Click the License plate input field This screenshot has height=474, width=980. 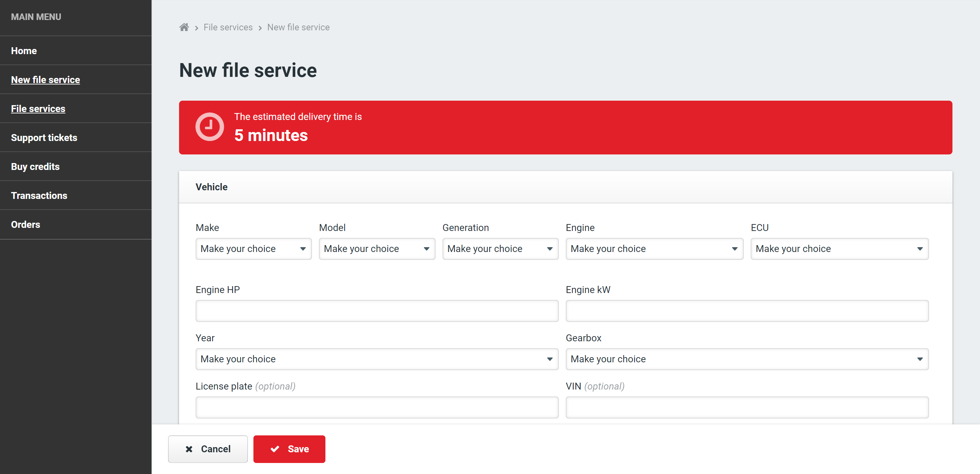[377, 407]
